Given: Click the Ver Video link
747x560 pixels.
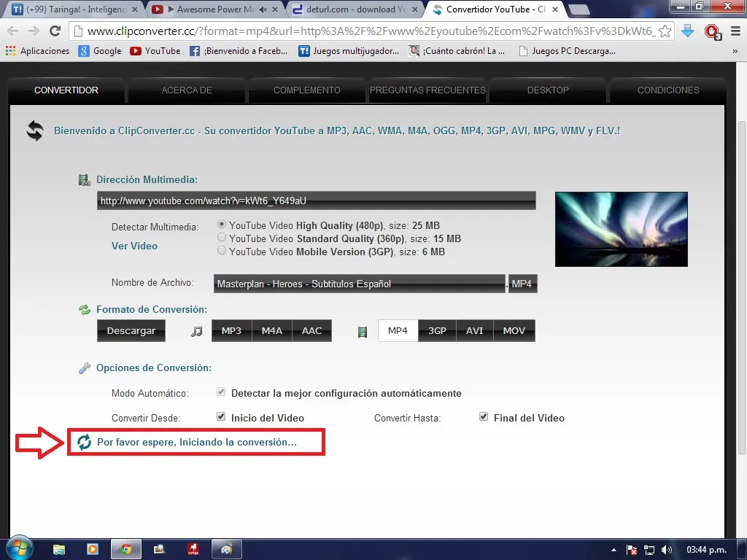Looking at the screenshot, I should 134,246.
